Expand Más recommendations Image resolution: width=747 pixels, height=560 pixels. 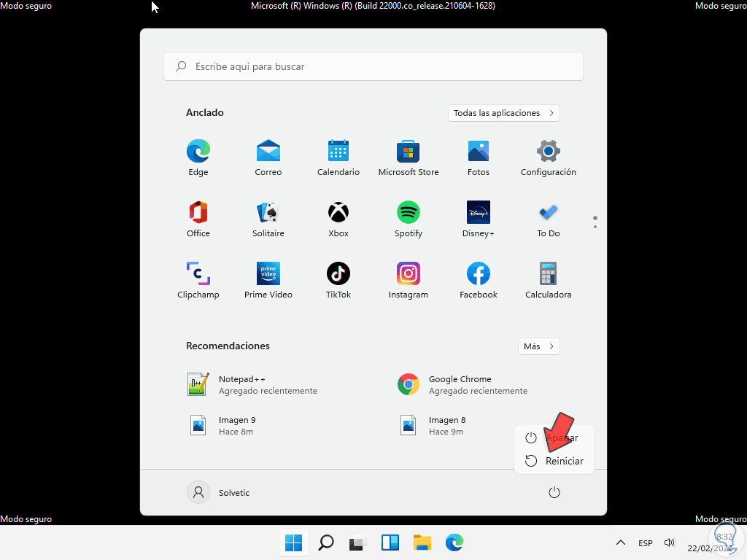[538, 346]
